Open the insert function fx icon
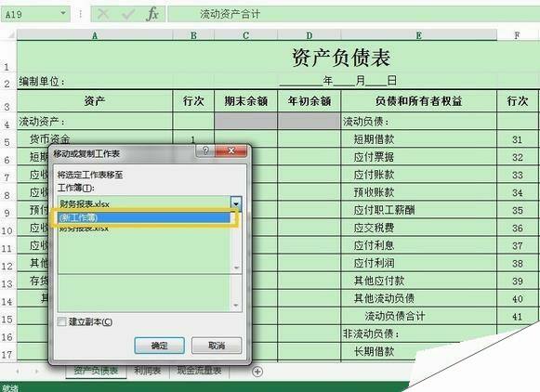Screen dimensions: 540x392 point(151,14)
